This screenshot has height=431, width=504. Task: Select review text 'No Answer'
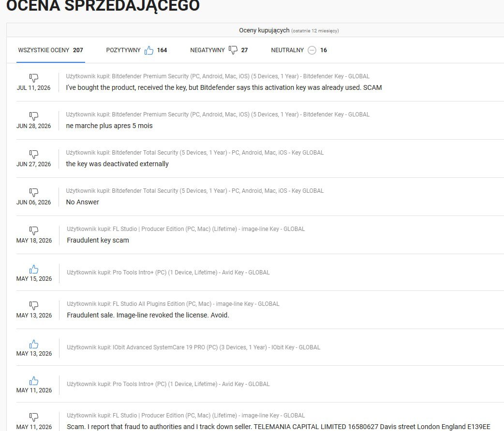point(83,202)
